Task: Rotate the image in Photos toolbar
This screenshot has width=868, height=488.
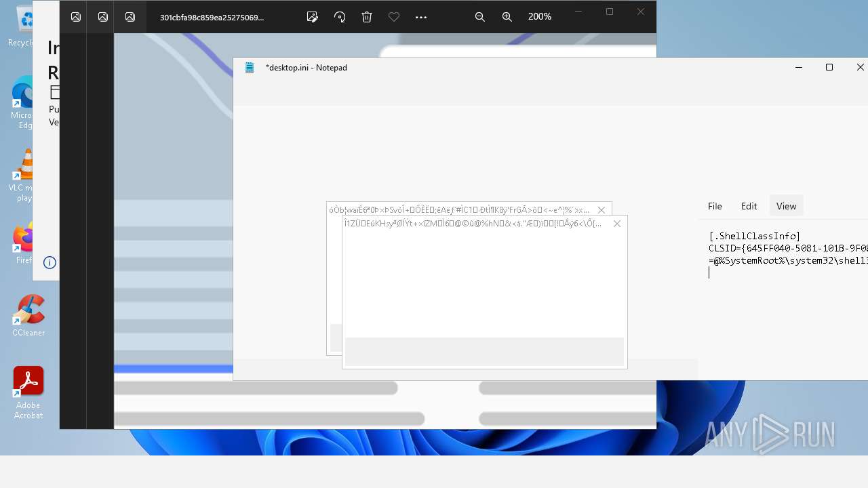Action: click(340, 17)
